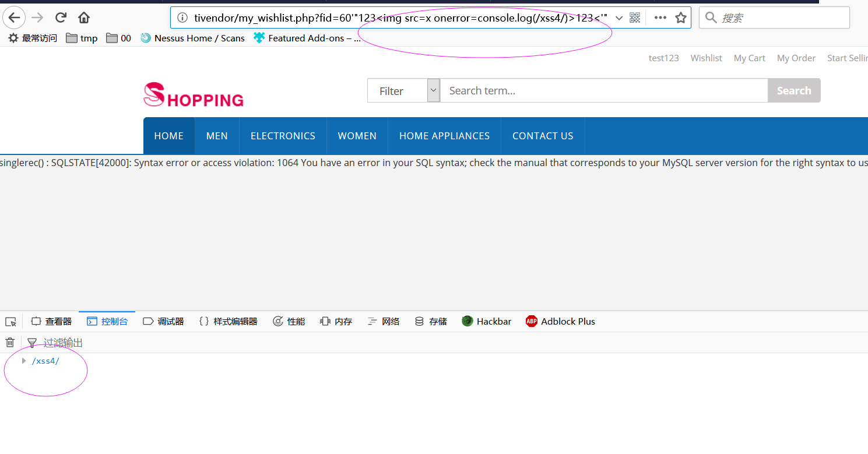Reload the page with the refresh icon
Image resolution: width=868 pixels, height=454 pixels.
61,17
